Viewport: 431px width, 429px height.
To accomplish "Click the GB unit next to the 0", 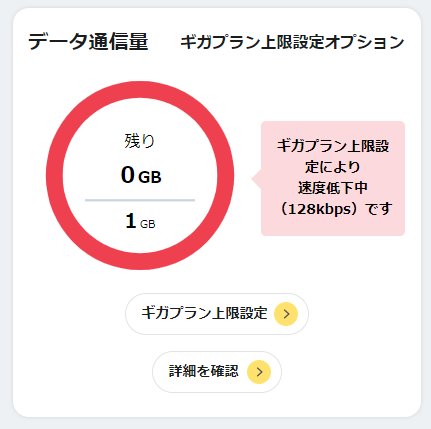I will pyautogui.click(x=150, y=177).
